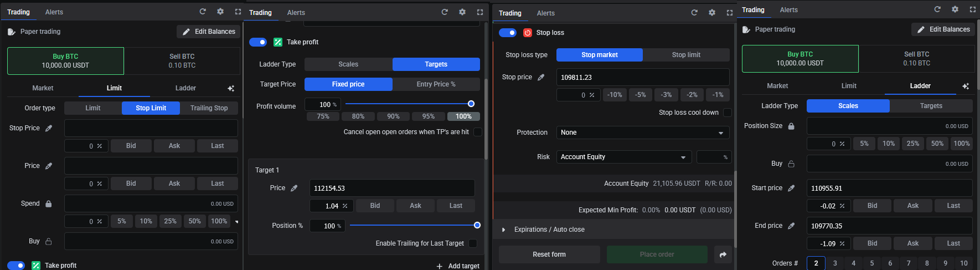The height and width of the screenshot is (270, 980).
Task: Click the Reset form button
Action: 549,254
